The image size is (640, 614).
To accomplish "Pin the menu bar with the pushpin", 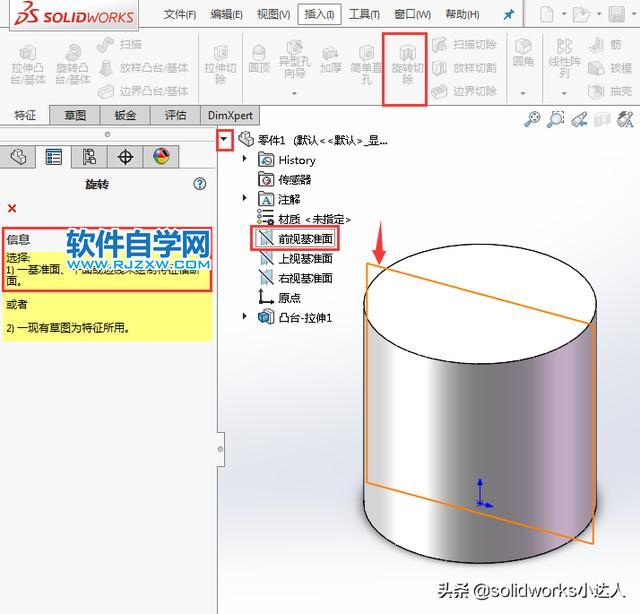I will point(509,15).
